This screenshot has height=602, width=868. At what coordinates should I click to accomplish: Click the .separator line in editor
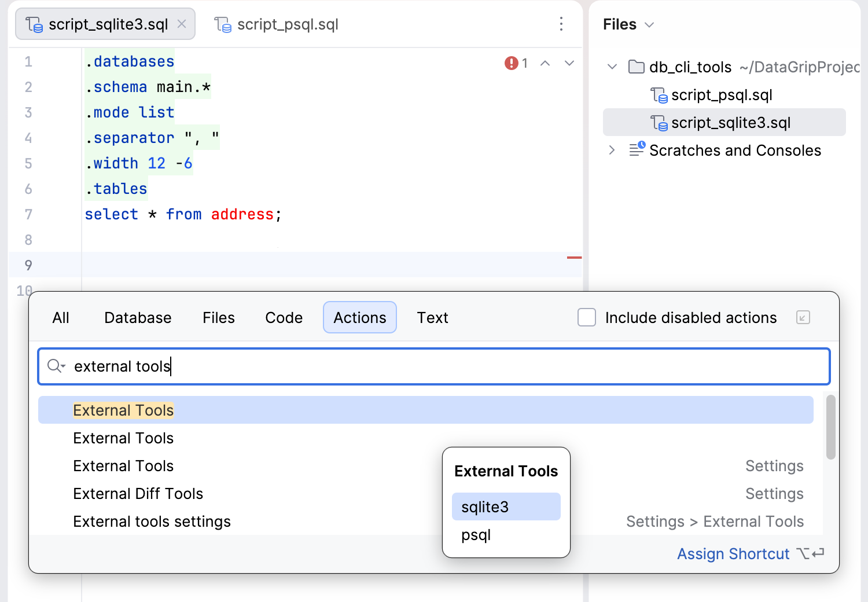tap(152, 138)
